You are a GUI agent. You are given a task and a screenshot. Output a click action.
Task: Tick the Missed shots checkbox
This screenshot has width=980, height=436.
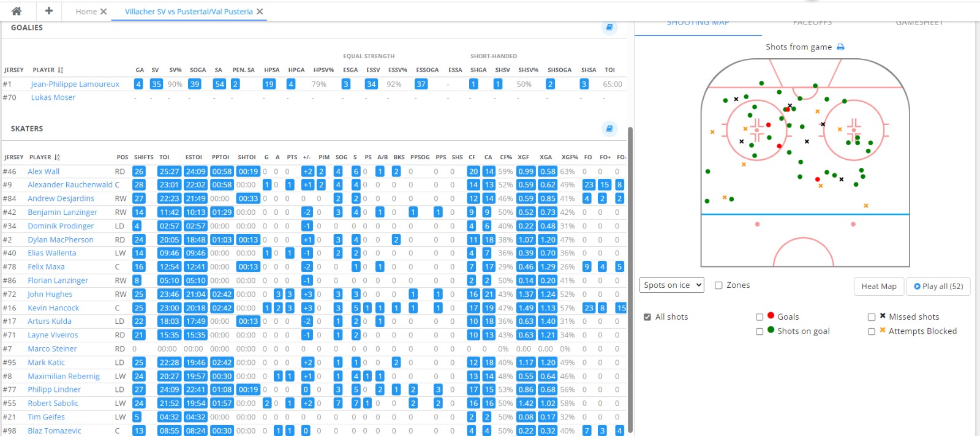(x=872, y=317)
